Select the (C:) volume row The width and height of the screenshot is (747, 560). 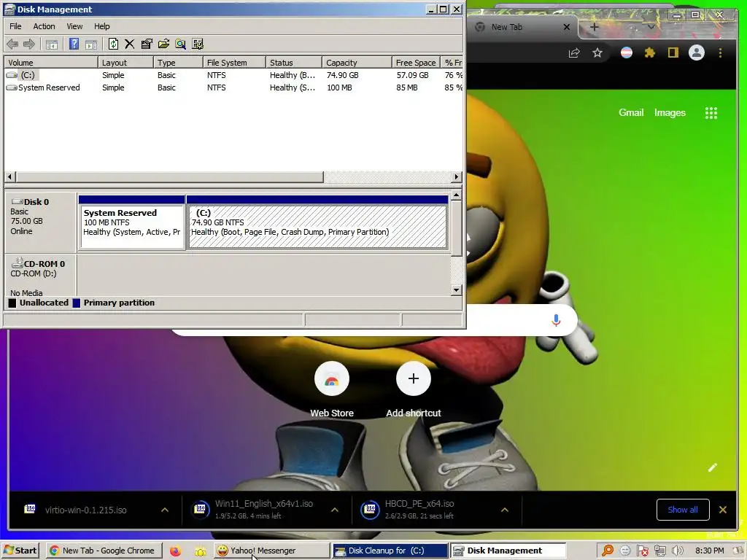click(x=233, y=75)
